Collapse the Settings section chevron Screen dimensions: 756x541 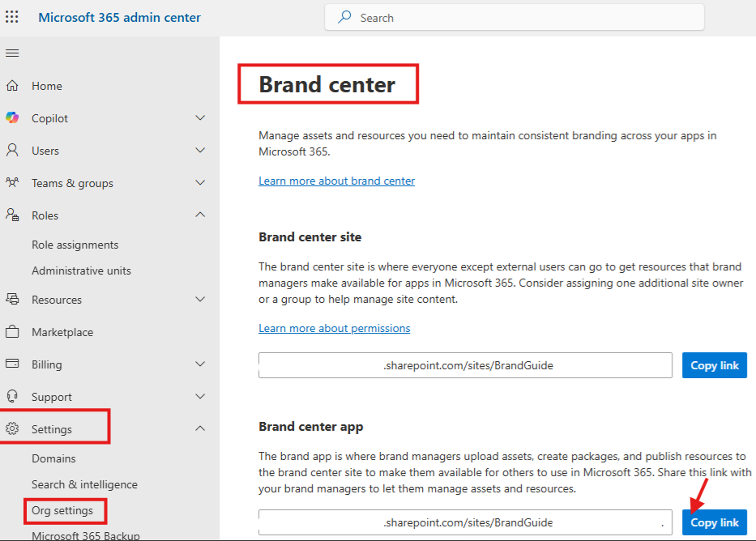click(200, 428)
